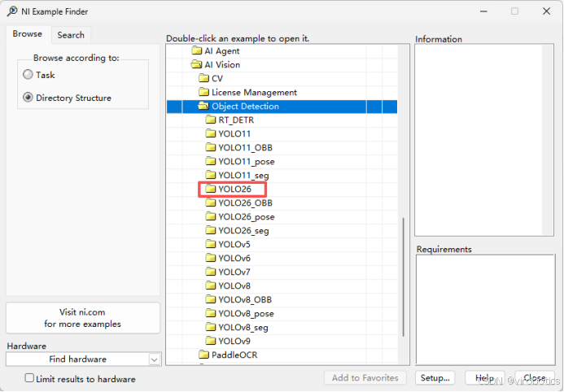564x392 pixels.
Task: Click the License Management folder icon
Action: (x=204, y=93)
